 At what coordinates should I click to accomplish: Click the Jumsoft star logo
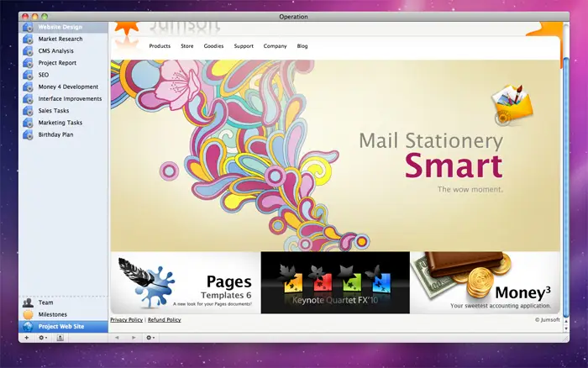[127, 28]
